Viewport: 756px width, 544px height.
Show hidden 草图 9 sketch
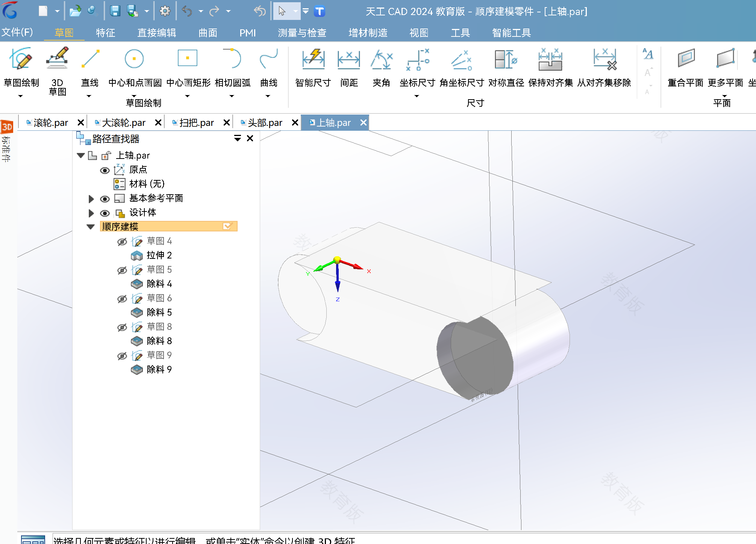(x=122, y=356)
